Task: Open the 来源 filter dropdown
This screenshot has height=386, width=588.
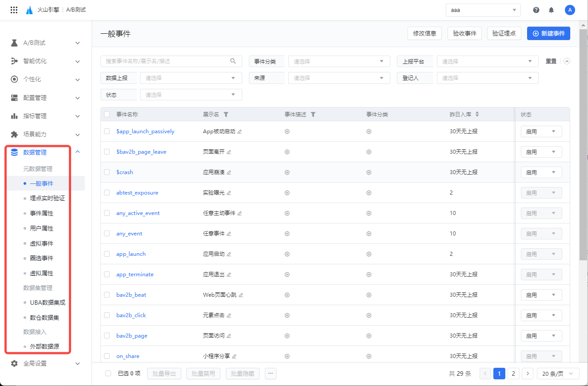Action: click(x=339, y=78)
